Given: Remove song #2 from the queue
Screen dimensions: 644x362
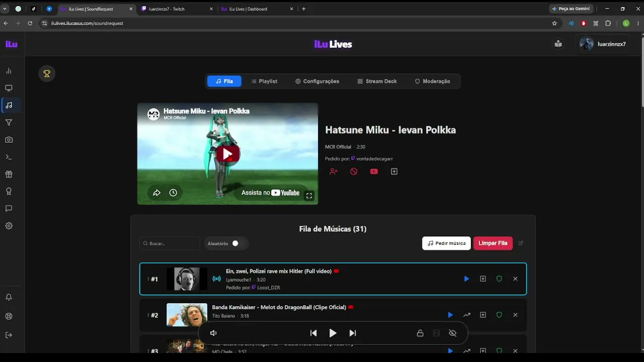Looking at the screenshot, I should click(x=515, y=315).
